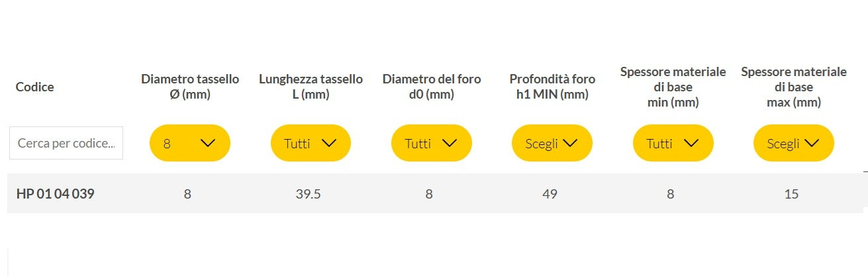Viewport: 868px width, 276px height.
Task: Click the 'Cerca per codice' search field
Action: [x=66, y=143]
